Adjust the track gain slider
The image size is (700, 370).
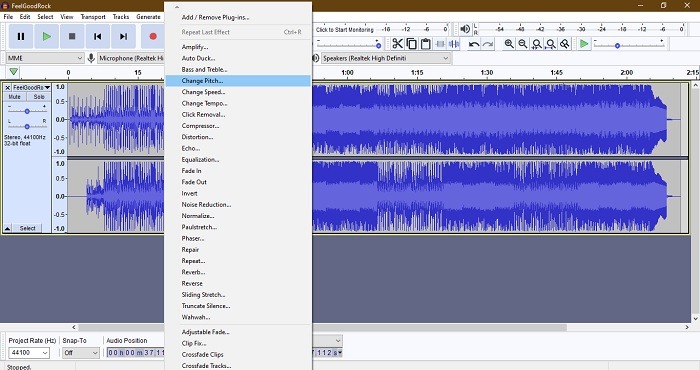pyautogui.click(x=27, y=111)
